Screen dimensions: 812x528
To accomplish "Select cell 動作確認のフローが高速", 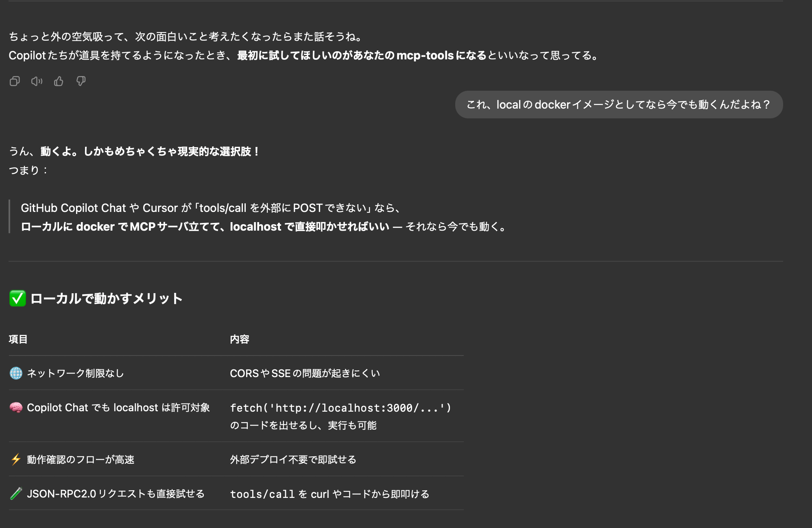I will (x=81, y=459).
